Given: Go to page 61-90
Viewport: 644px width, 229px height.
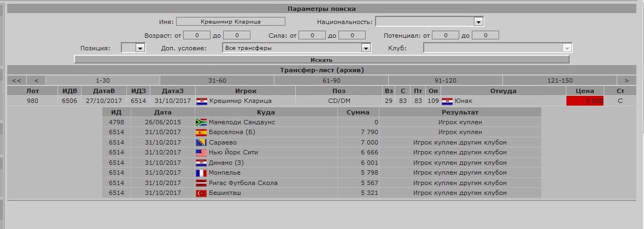Looking at the screenshot, I should pyautogui.click(x=331, y=81).
